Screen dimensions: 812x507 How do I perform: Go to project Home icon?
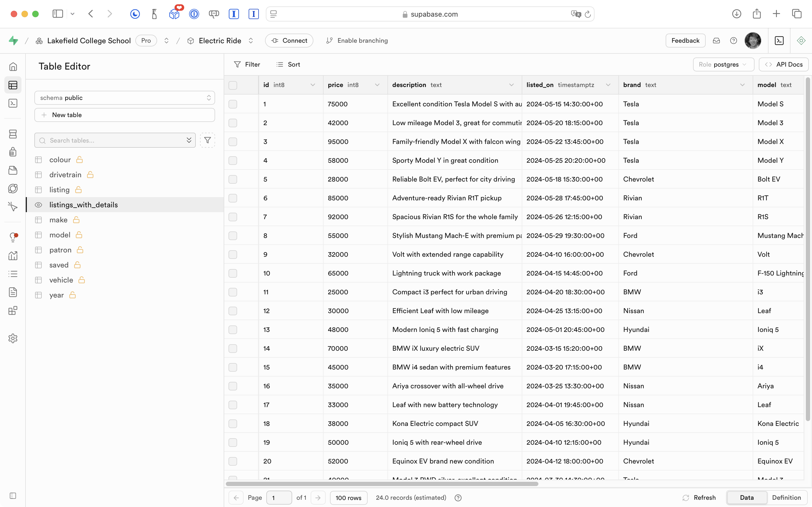(13, 66)
